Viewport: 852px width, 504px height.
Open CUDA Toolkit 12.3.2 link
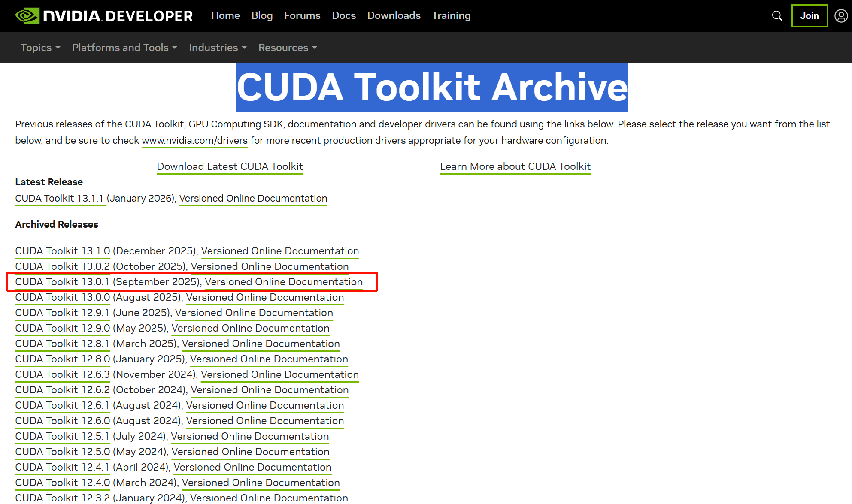[63, 498]
